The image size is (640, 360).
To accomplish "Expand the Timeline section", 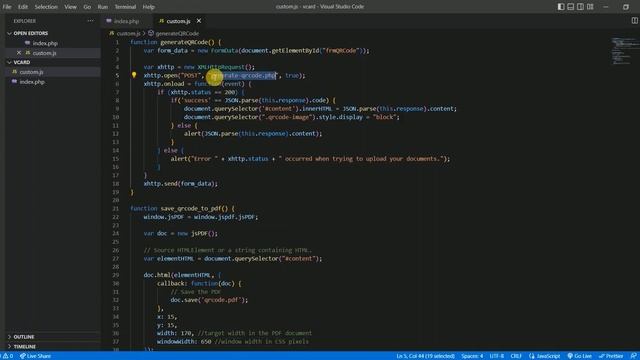I will pyautogui.click(x=24, y=347).
